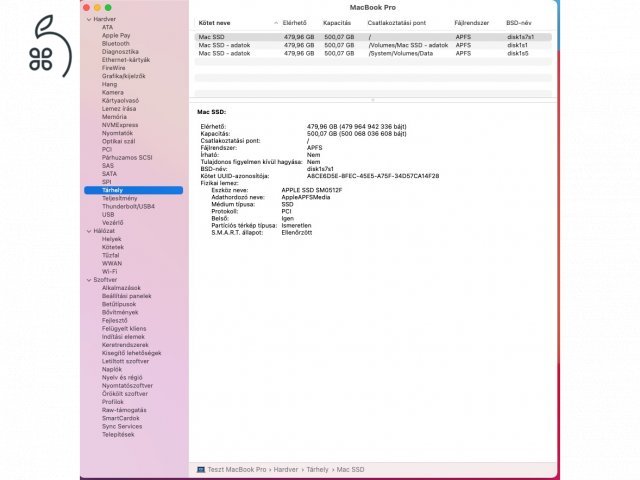The image size is (640, 480).
Task: Open Helyek under Hálózat
Action: [x=111, y=239]
